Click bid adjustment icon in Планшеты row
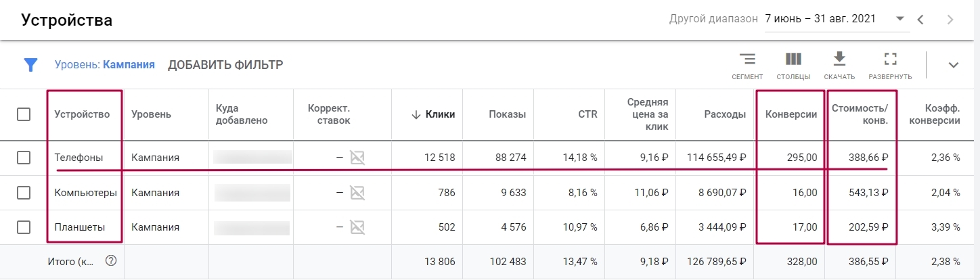The width and height of the screenshot is (980, 280). (x=357, y=227)
